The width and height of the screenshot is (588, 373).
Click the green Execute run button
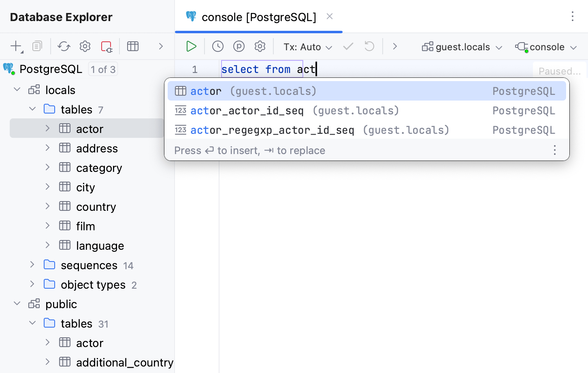click(191, 47)
